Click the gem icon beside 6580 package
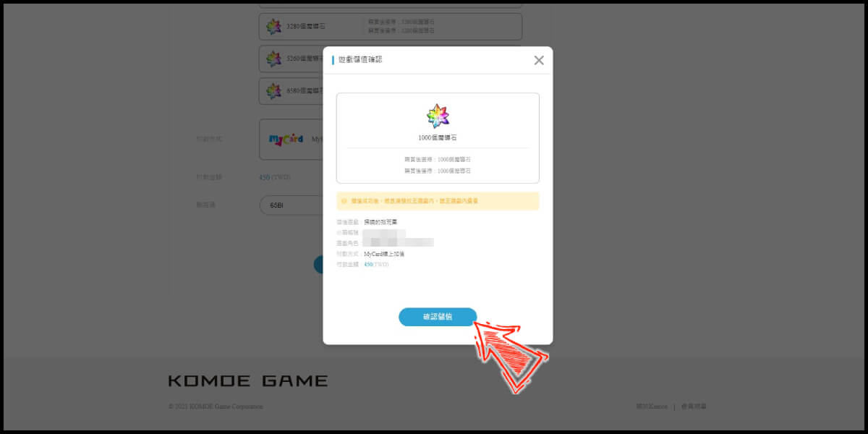868x434 pixels. coord(273,91)
